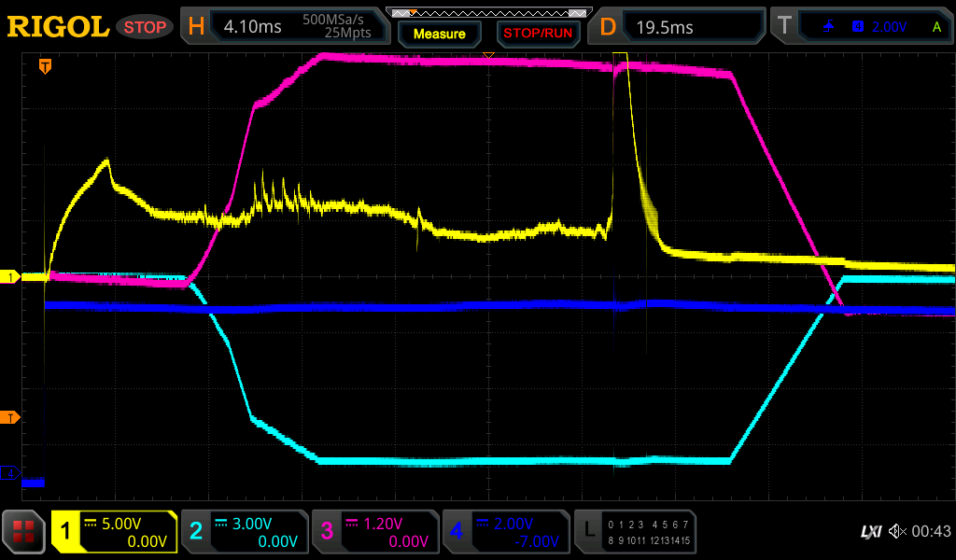956x560 pixels.
Task: Open the red function navigation grid icon
Action: [x=24, y=532]
